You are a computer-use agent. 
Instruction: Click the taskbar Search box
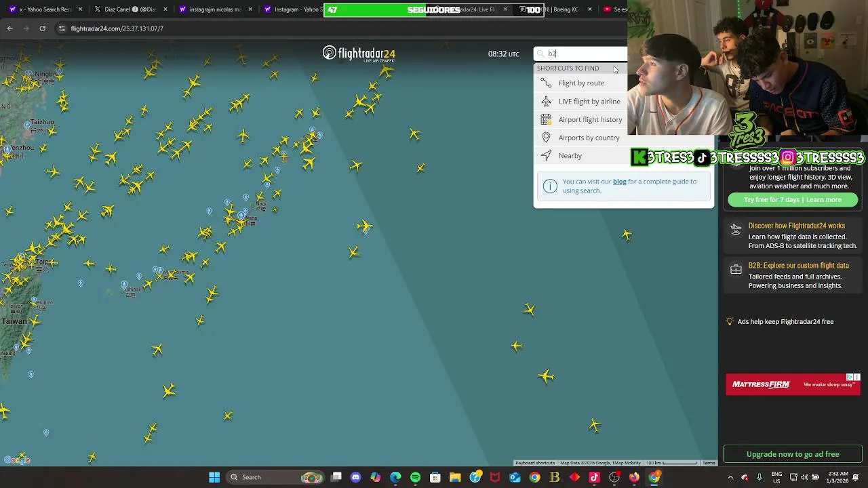[x=275, y=477]
